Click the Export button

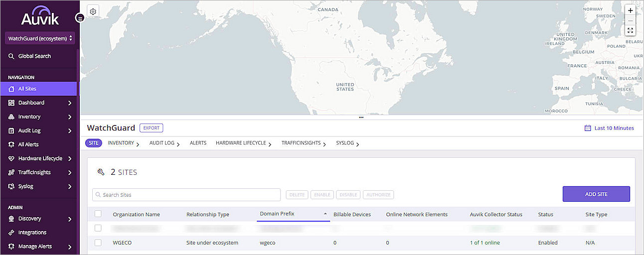[x=152, y=128]
